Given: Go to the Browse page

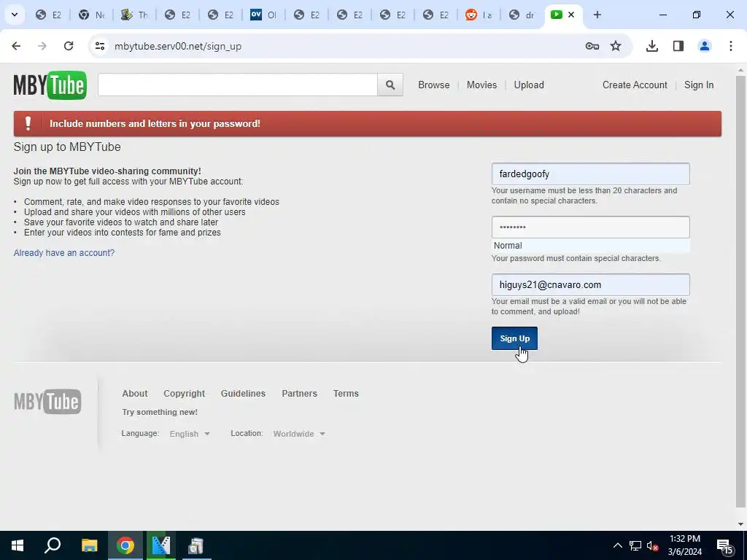Looking at the screenshot, I should [434, 85].
